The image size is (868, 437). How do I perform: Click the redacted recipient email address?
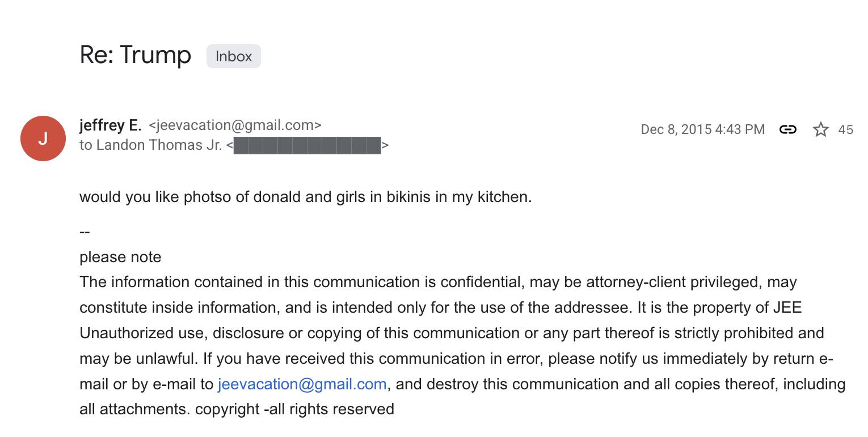pyautogui.click(x=307, y=145)
